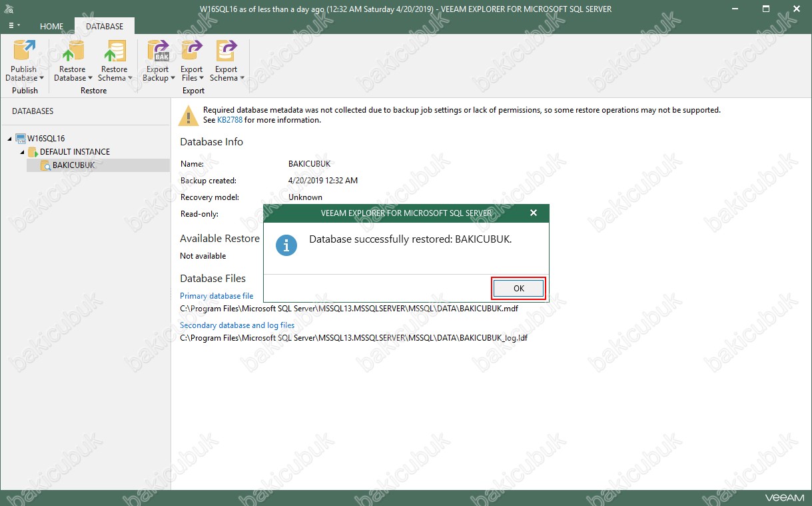Click the Veeam logo in status bar
The image size is (812, 506).
[x=785, y=498]
